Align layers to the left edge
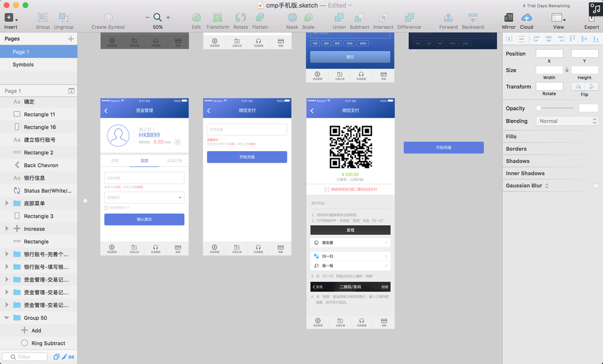603x364 pixels. click(536, 38)
